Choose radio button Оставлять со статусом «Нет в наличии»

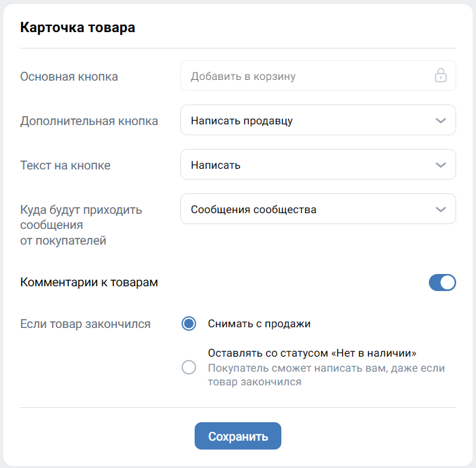pos(189,368)
